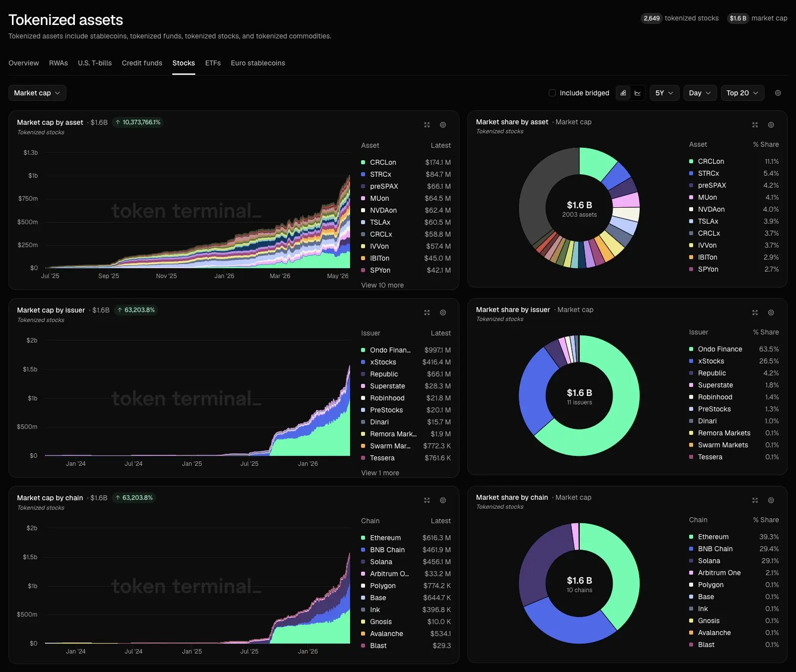The height and width of the screenshot is (672, 796).
Task: Select Polygon $774.2 K row
Action: click(x=406, y=586)
